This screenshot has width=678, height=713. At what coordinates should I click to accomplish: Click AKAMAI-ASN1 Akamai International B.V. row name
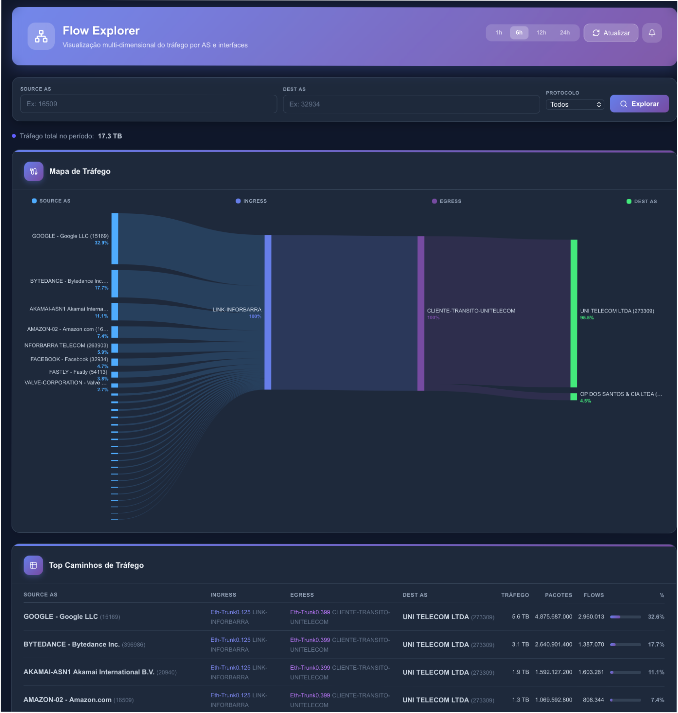click(89, 672)
